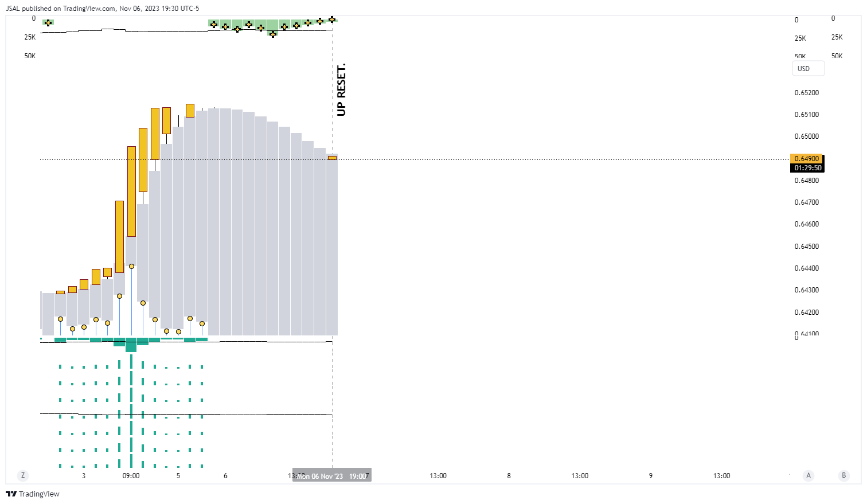Image resolution: width=867 pixels, height=504 pixels.
Task: Click the 0.64800 price scale label
Action: pyautogui.click(x=806, y=181)
